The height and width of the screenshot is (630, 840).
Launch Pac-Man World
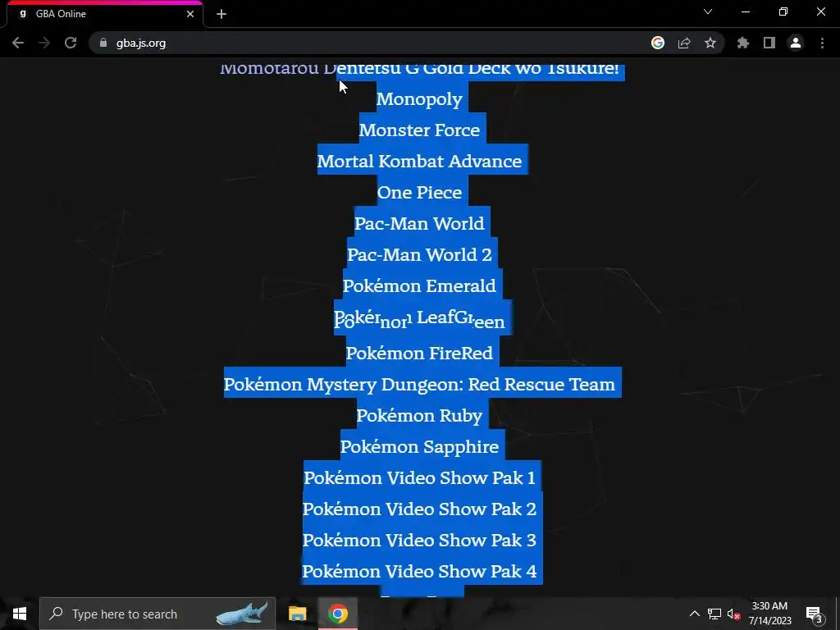(x=419, y=223)
